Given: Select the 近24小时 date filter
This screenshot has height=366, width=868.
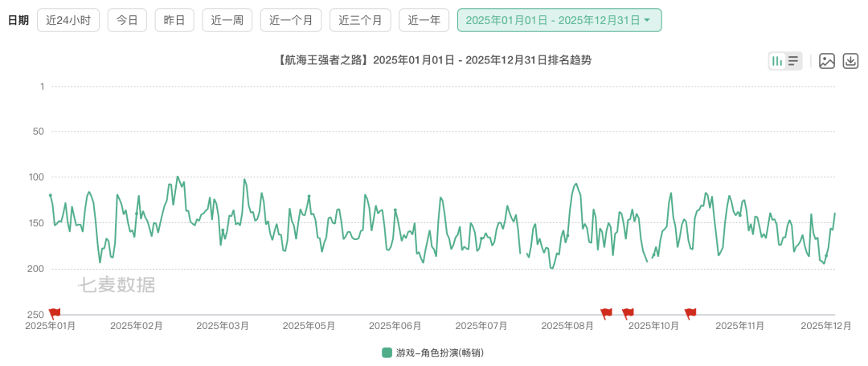Looking at the screenshot, I should click(68, 20).
